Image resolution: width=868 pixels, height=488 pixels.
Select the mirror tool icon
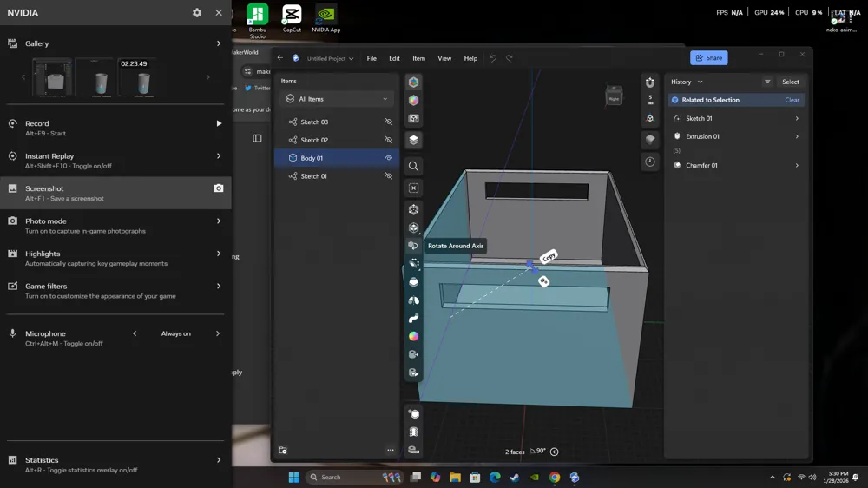click(x=413, y=300)
